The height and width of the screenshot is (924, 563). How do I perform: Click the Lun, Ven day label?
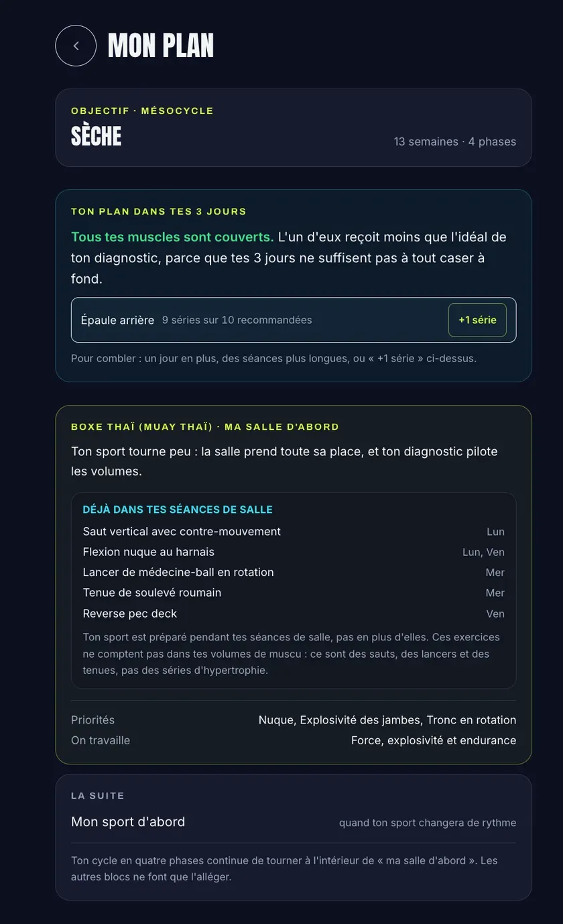click(x=483, y=552)
